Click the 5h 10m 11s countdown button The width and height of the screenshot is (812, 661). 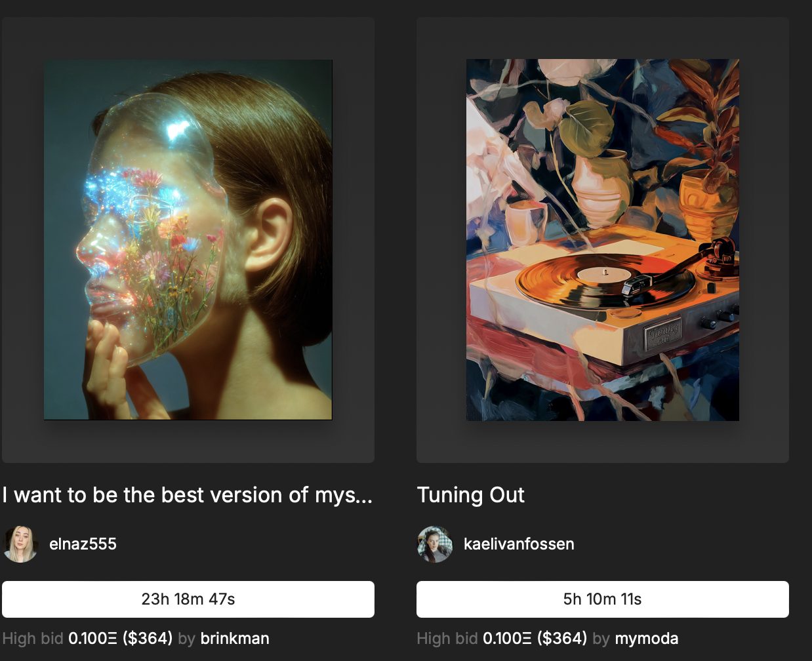coord(602,599)
